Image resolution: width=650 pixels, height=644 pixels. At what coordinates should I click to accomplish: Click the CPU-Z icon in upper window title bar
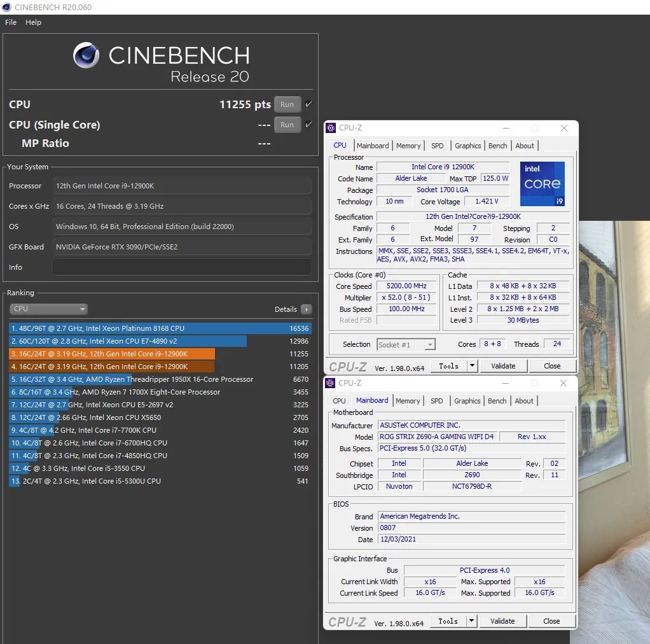[331, 128]
